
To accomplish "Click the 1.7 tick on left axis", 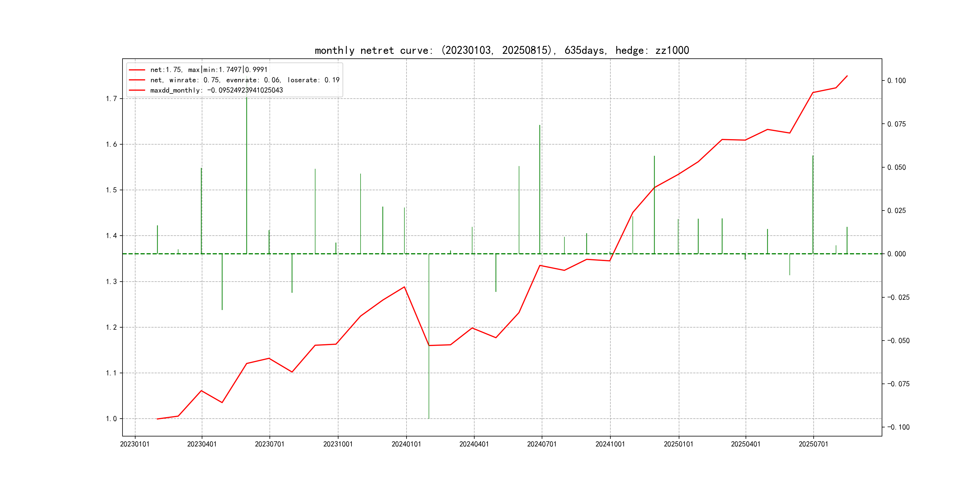I will click(111, 99).
